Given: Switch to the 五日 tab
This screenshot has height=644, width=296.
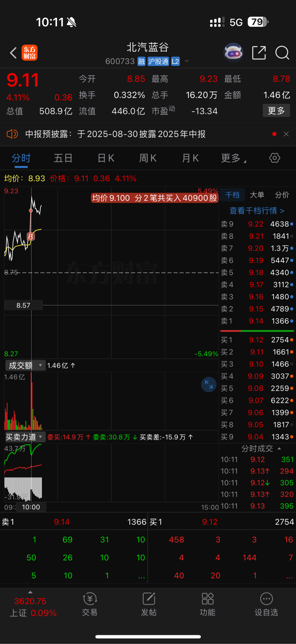Looking at the screenshot, I should point(63,158).
